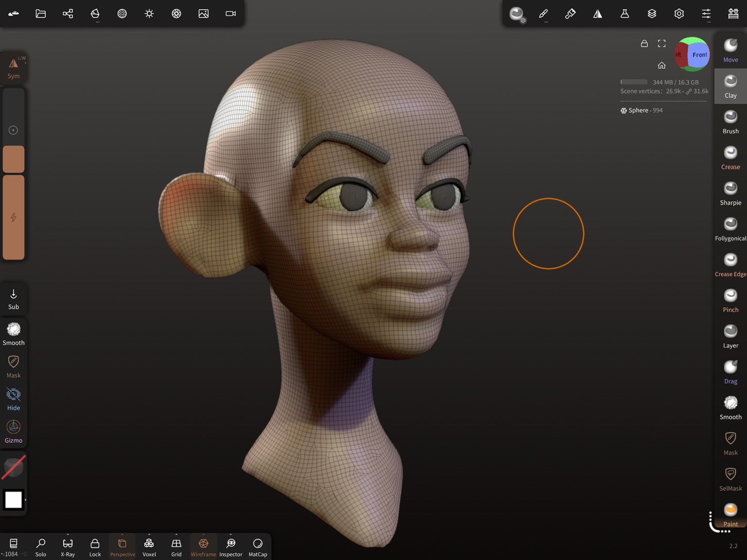The height and width of the screenshot is (560, 747).
Task: Click the Front face of view cube
Action: pyautogui.click(x=700, y=55)
